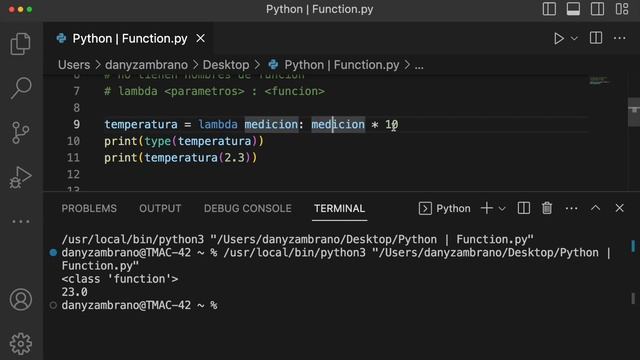Click line number 10 in the gutter
The image size is (640, 360).
tap(73, 141)
